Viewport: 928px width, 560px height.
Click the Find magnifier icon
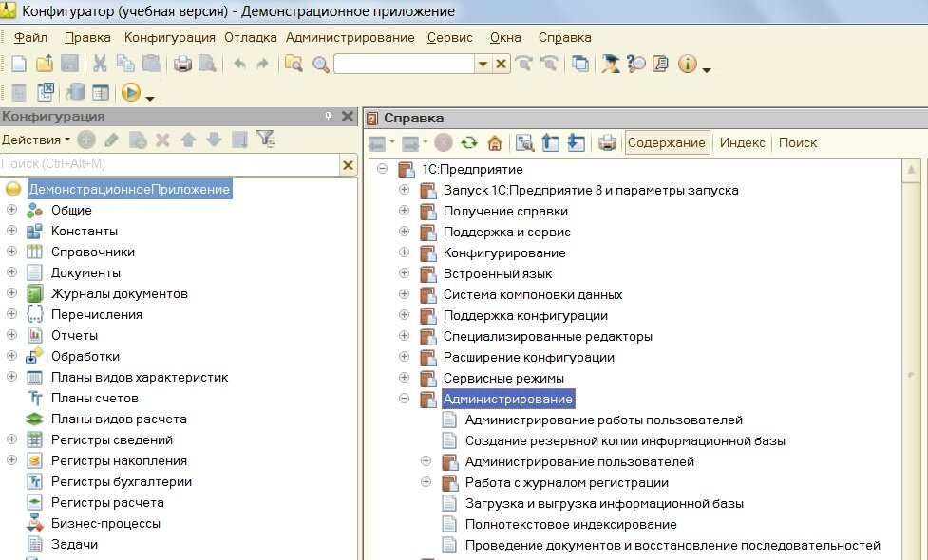click(x=321, y=64)
